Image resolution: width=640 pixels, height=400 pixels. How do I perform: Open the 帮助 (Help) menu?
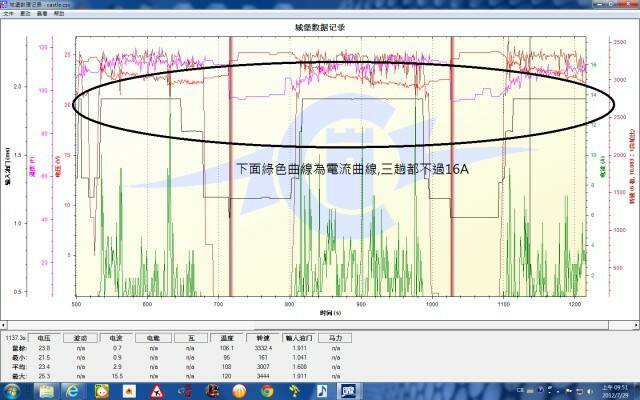pyautogui.click(x=60, y=15)
